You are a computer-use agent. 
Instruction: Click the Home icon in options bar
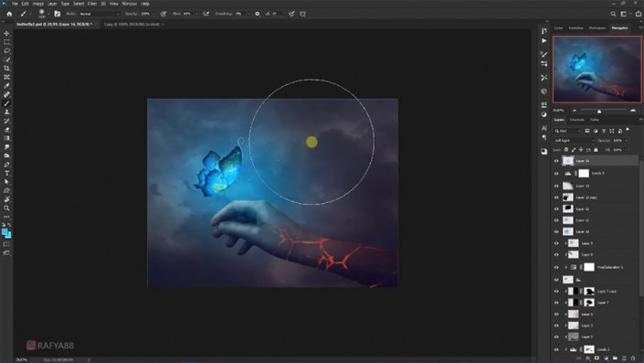(9, 14)
